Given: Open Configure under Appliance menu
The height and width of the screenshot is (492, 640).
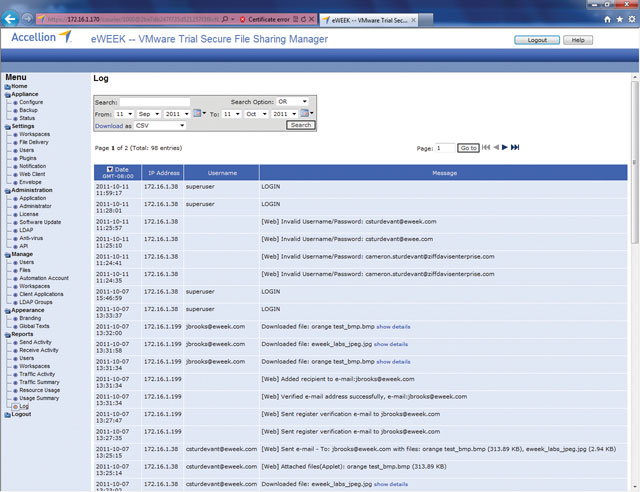Looking at the screenshot, I should click(x=31, y=102).
